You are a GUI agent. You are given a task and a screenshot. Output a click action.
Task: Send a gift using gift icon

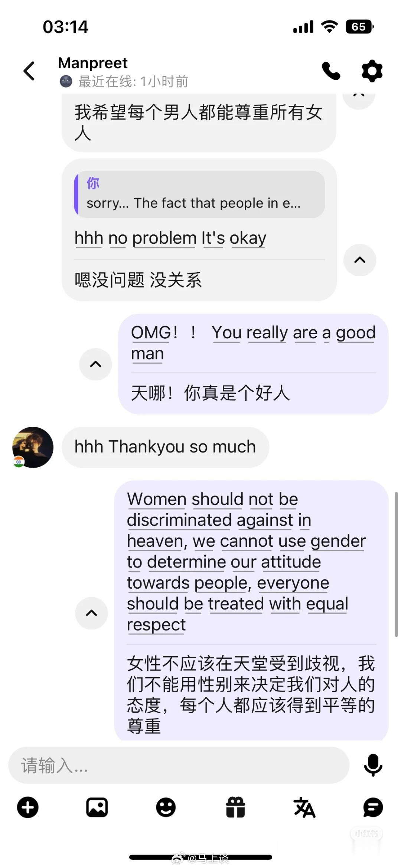(x=235, y=807)
